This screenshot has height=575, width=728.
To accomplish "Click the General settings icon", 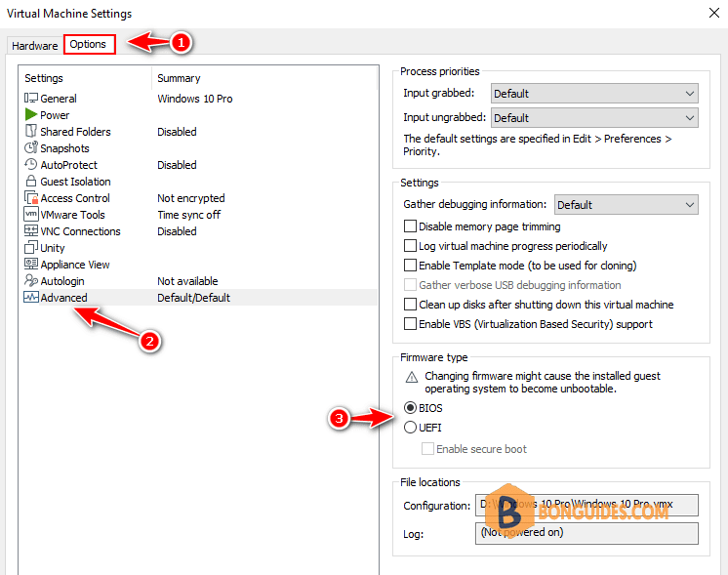I will 30,98.
